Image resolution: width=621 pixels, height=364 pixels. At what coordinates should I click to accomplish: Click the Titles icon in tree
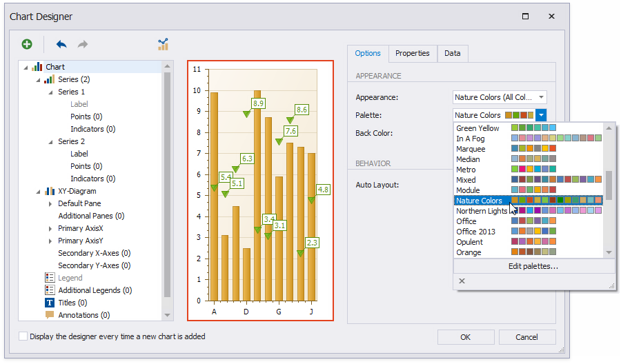pyautogui.click(x=50, y=303)
